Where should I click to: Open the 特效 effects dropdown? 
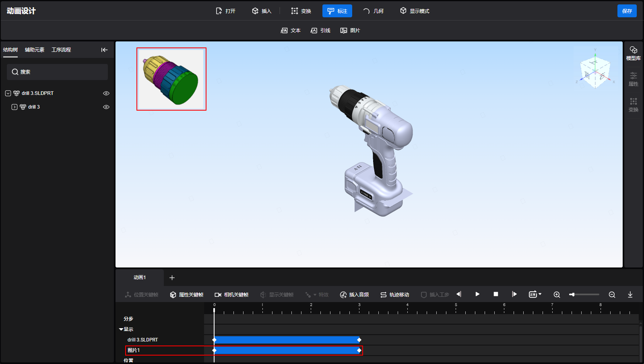317,295
